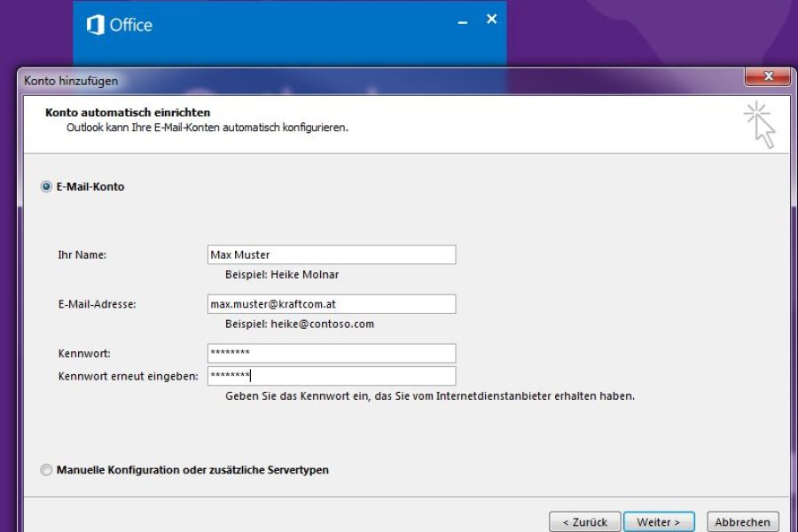Close the Konto hinzufügen dialog
This screenshot has height=532, width=798.
pos(767,77)
